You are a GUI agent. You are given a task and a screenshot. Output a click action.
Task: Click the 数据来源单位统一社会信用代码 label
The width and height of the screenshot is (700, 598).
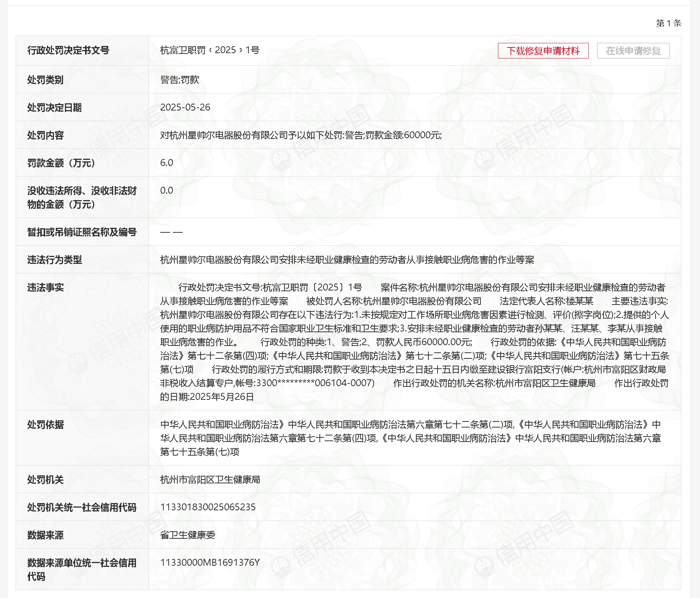click(82, 570)
